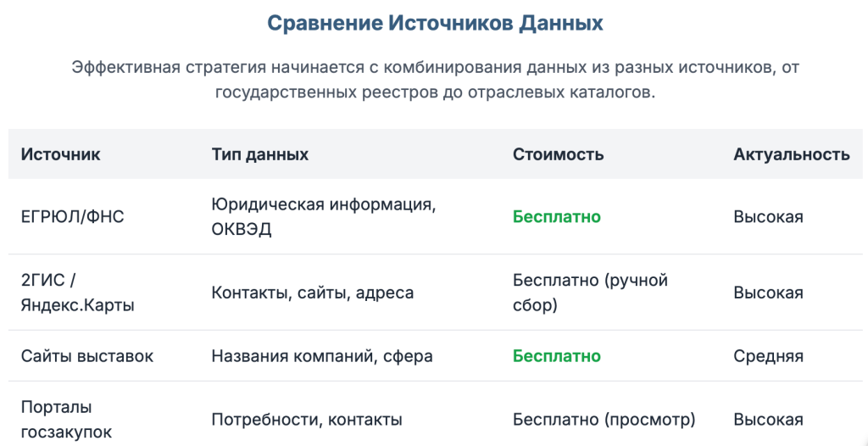This screenshot has height=446, width=868.
Task: Select Контакты, сайты, адреса cell
Action: pos(313,293)
